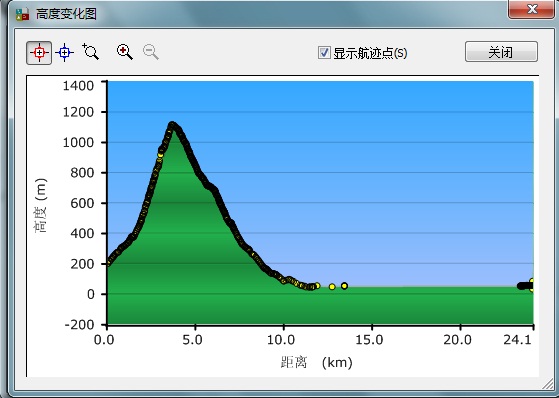Image resolution: width=559 pixels, height=398 pixels.
Task: Click the 1400 height axis label
Action: (78, 86)
